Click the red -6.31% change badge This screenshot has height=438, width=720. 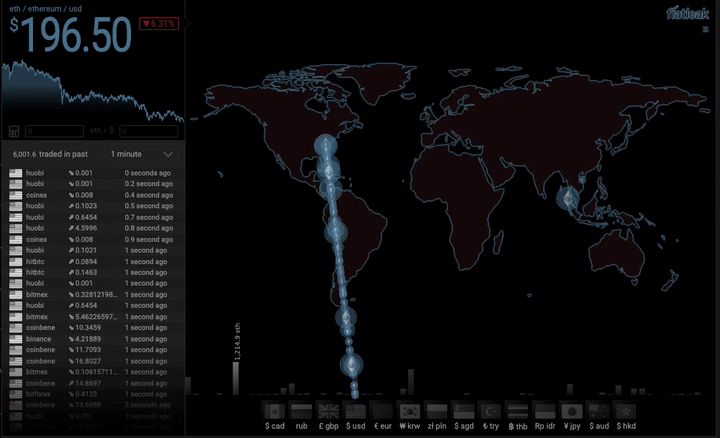pos(159,23)
